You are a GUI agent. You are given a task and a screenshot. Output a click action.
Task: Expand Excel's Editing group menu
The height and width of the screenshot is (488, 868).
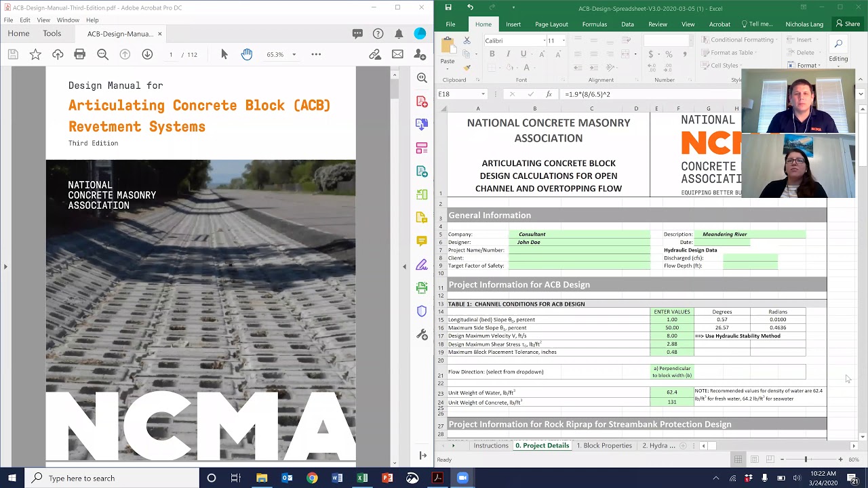click(x=838, y=50)
